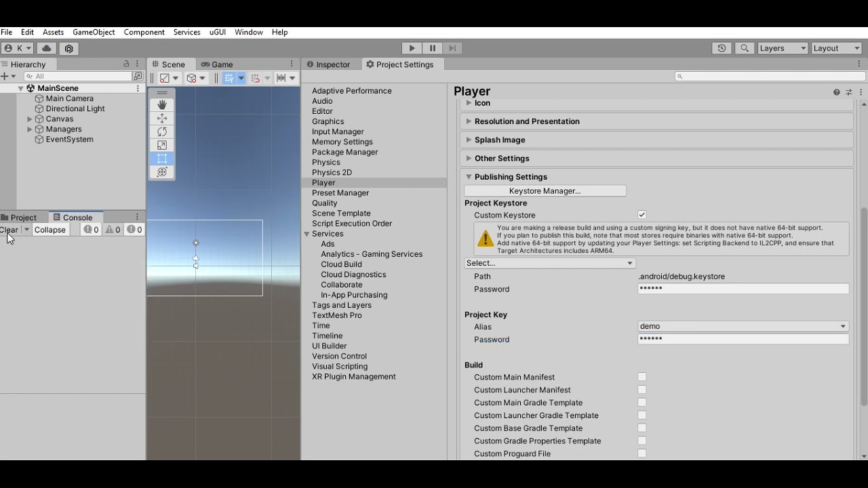This screenshot has height=488, width=868.
Task: Click the Console Collapse button
Action: (x=50, y=230)
